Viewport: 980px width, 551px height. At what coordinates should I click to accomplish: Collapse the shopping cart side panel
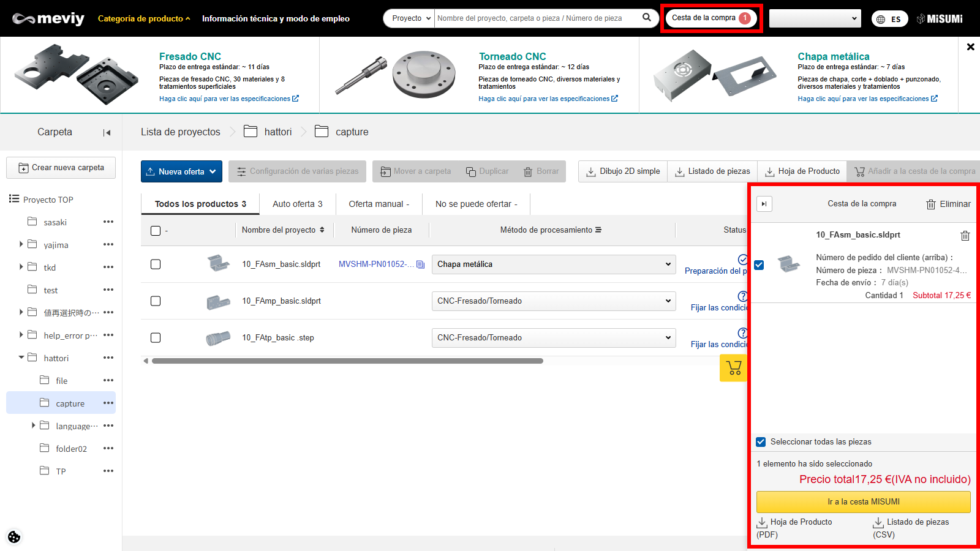[764, 204]
